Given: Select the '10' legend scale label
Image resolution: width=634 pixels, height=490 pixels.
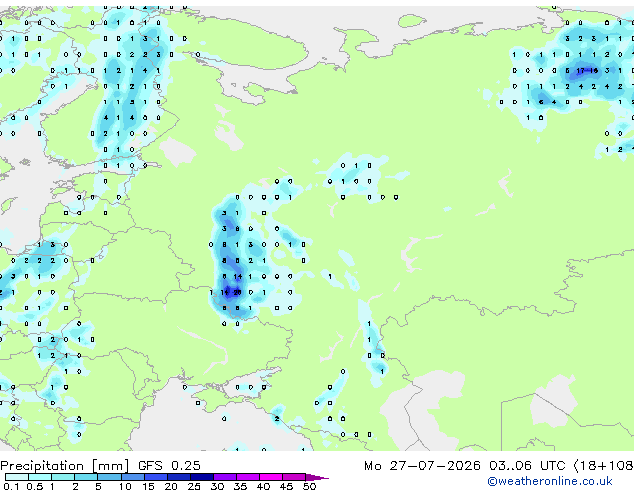Looking at the screenshot, I should pos(125,486).
